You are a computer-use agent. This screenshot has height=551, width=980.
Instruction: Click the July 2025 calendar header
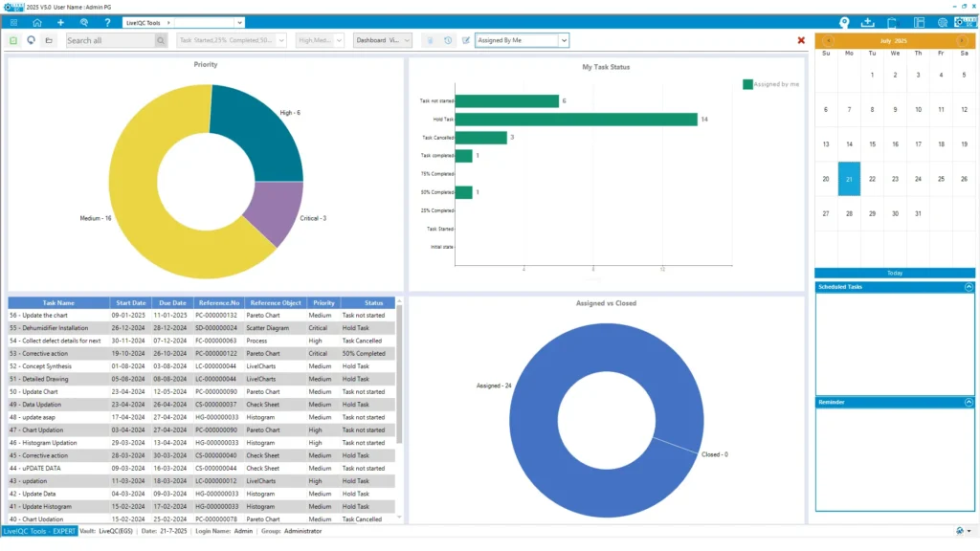tap(894, 40)
